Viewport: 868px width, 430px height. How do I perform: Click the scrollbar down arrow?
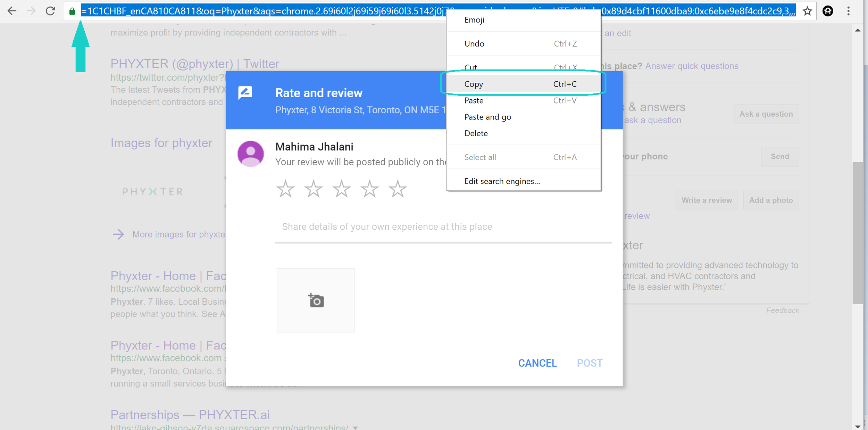pyautogui.click(x=858, y=426)
